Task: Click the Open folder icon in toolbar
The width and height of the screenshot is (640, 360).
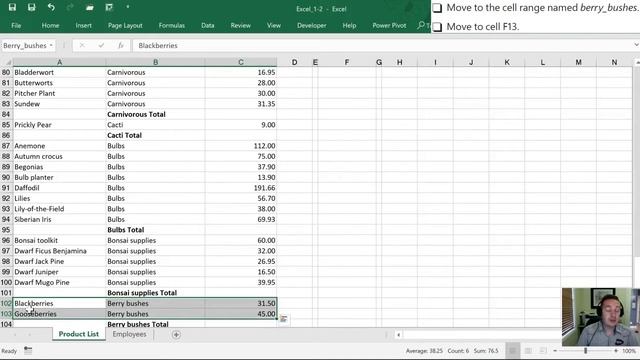Action: tap(90, 7)
